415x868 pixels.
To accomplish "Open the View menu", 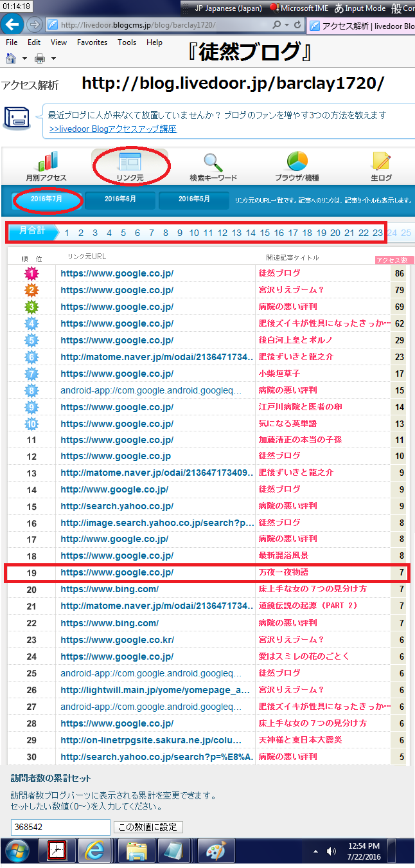I will click(x=58, y=42).
